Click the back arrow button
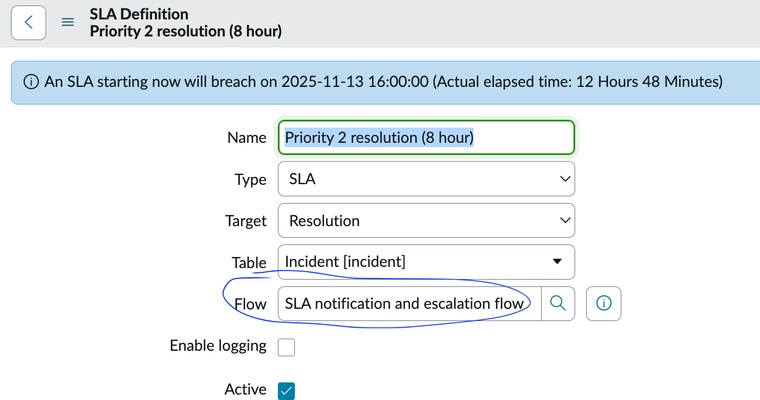Screen dimensions: 760x400 (x=29, y=23)
